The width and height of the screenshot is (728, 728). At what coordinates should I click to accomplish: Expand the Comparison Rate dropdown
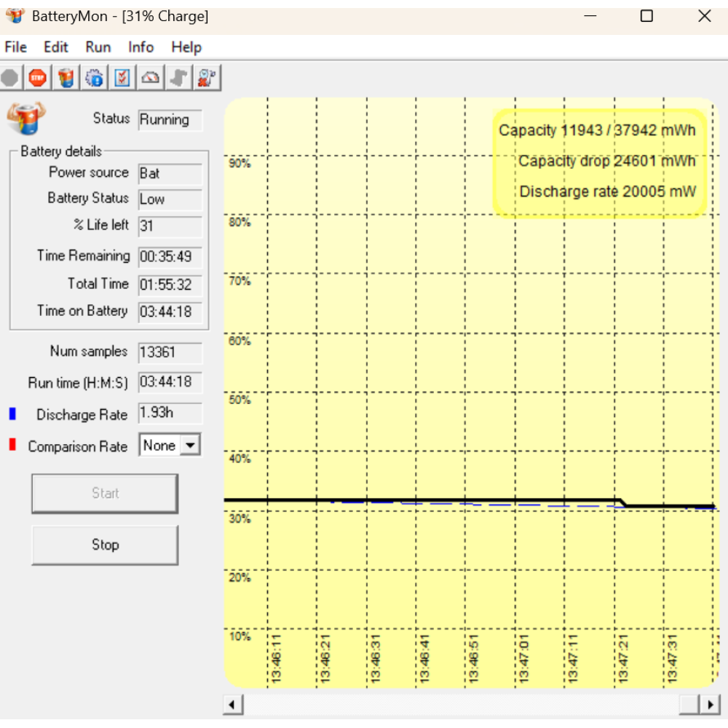(190, 446)
